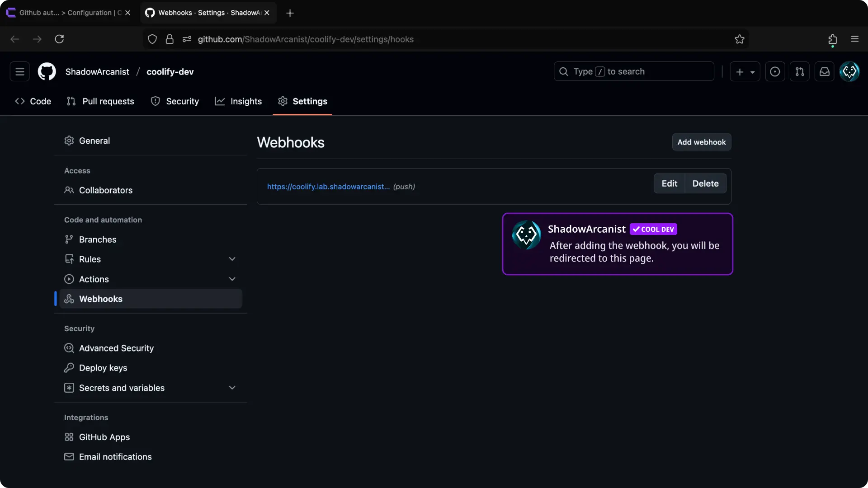Open the hamburger navigation menu
This screenshot has width=868, height=488.
[19, 71]
